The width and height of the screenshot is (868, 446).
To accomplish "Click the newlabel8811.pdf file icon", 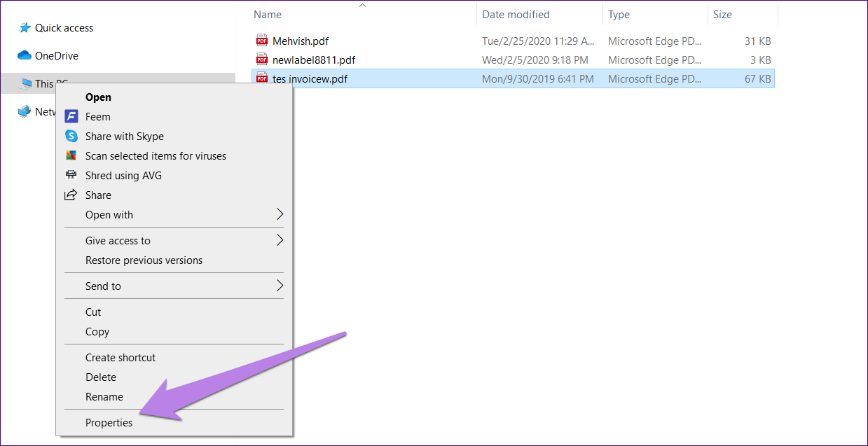I will [x=262, y=60].
